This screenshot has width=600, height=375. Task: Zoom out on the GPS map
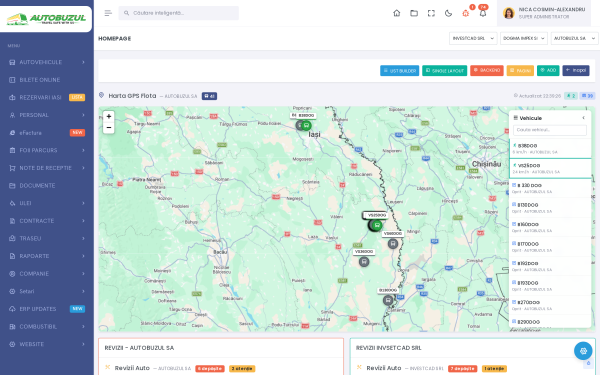tap(109, 127)
